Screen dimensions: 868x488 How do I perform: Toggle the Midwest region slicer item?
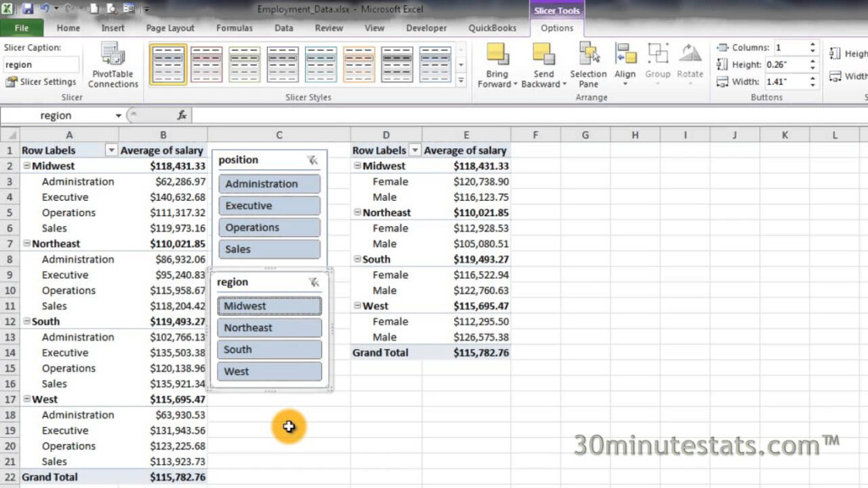(270, 306)
